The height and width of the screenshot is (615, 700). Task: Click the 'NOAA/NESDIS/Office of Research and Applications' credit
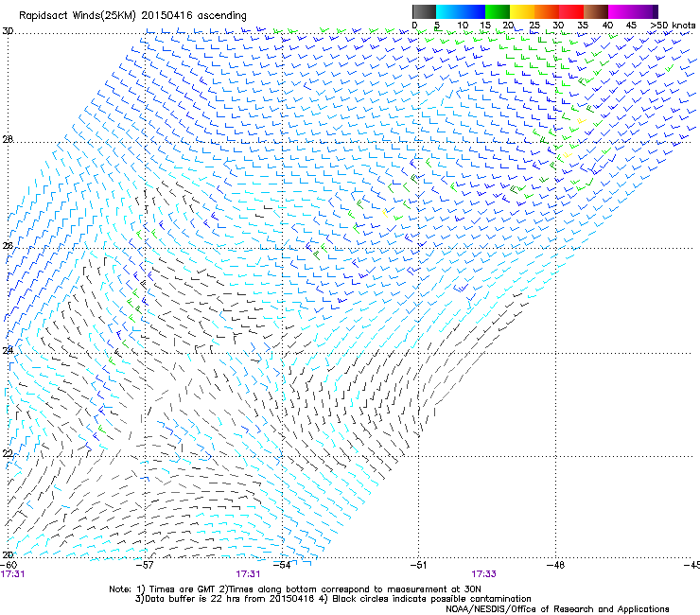(557, 608)
